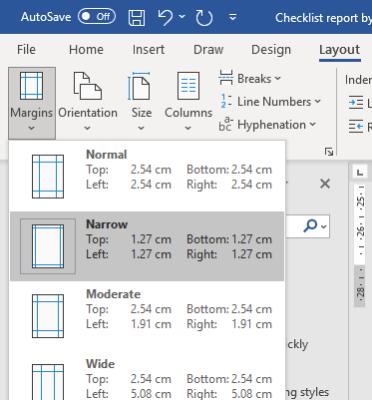This screenshot has width=372, height=400.
Task: Open the Undo history dropdown arrow
Action: click(182, 16)
